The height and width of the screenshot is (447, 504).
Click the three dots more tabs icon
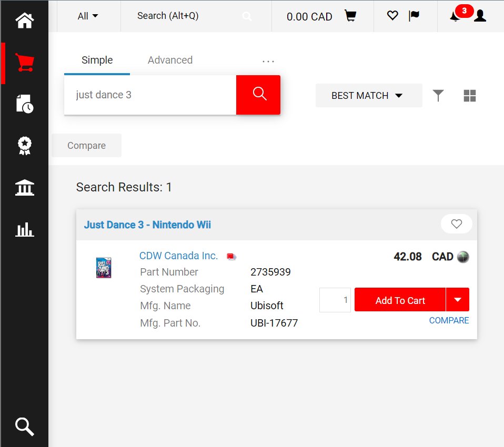point(268,61)
